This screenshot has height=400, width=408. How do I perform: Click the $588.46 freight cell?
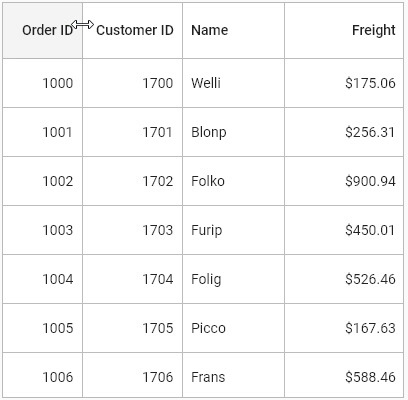click(344, 375)
